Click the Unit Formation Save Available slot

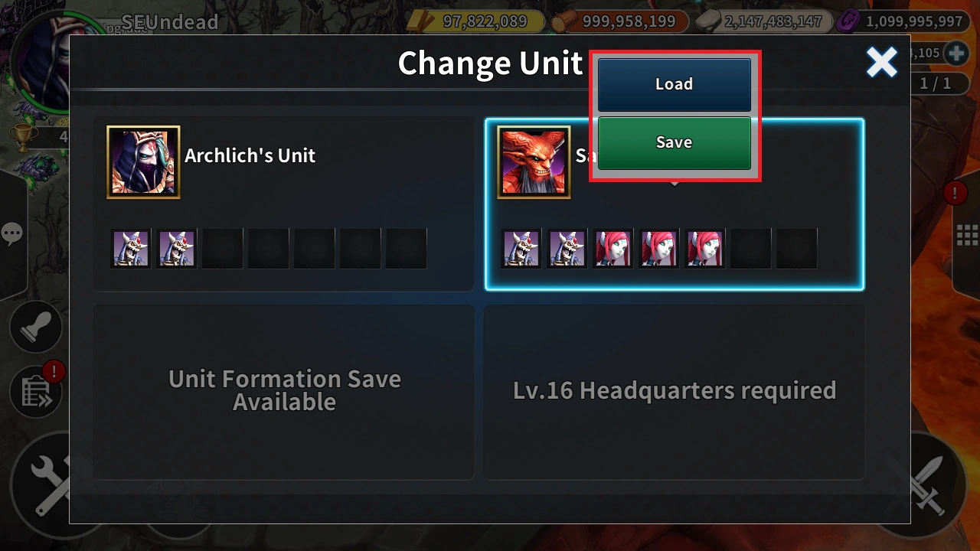tap(284, 392)
